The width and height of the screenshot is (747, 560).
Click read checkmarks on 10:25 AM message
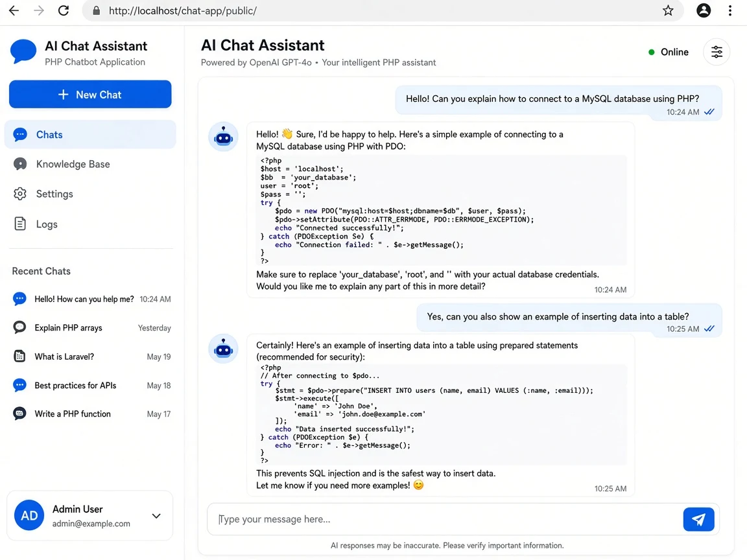coord(709,329)
